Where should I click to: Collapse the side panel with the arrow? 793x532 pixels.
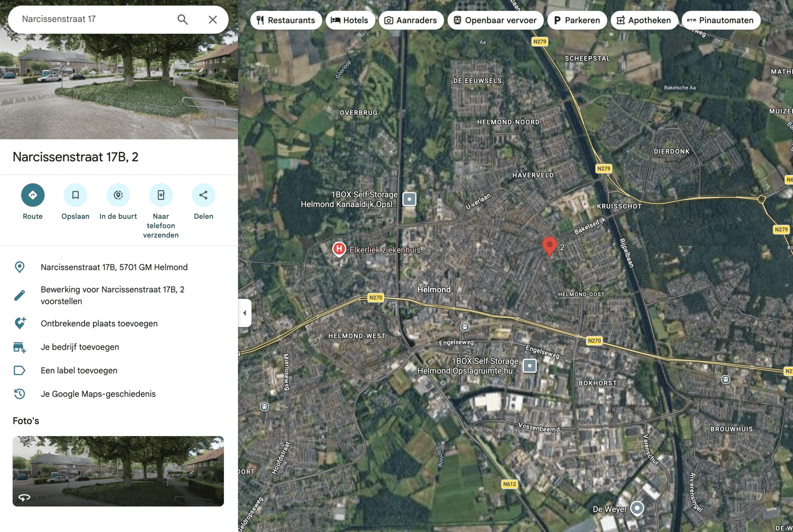pos(245,313)
